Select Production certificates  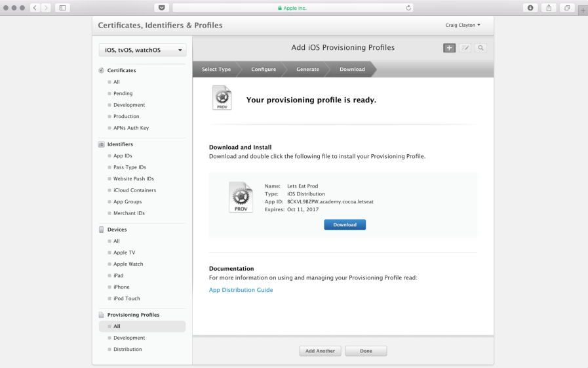[x=127, y=116]
